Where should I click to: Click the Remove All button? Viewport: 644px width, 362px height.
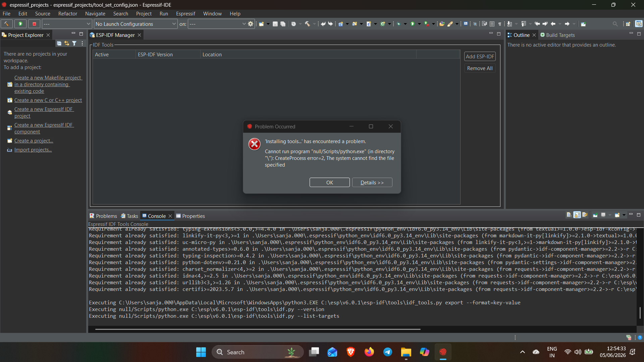coord(480,68)
